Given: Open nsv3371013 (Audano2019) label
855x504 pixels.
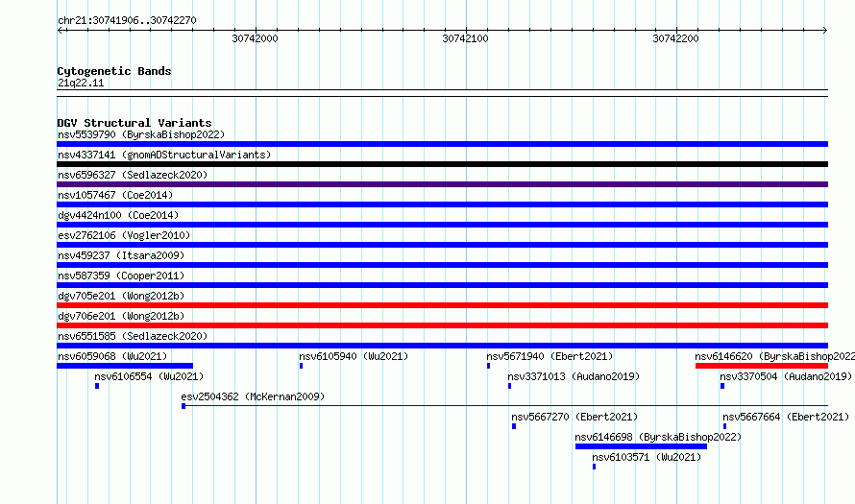Looking at the screenshot, I should [x=574, y=376].
